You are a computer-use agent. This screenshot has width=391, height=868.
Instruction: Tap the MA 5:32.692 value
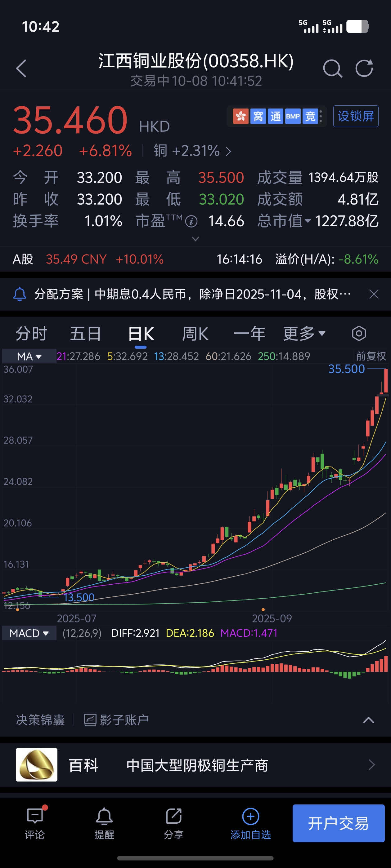point(127,356)
